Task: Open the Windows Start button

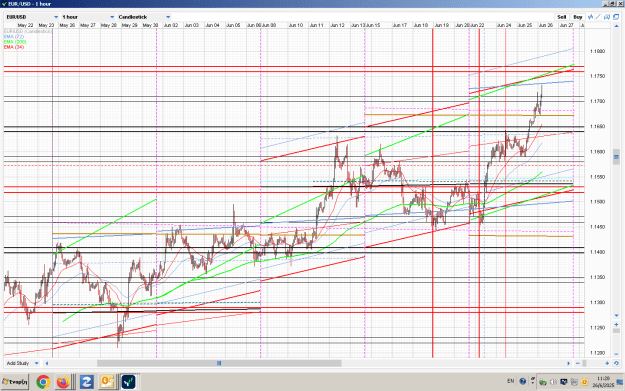Action: click(x=15, y=382)
